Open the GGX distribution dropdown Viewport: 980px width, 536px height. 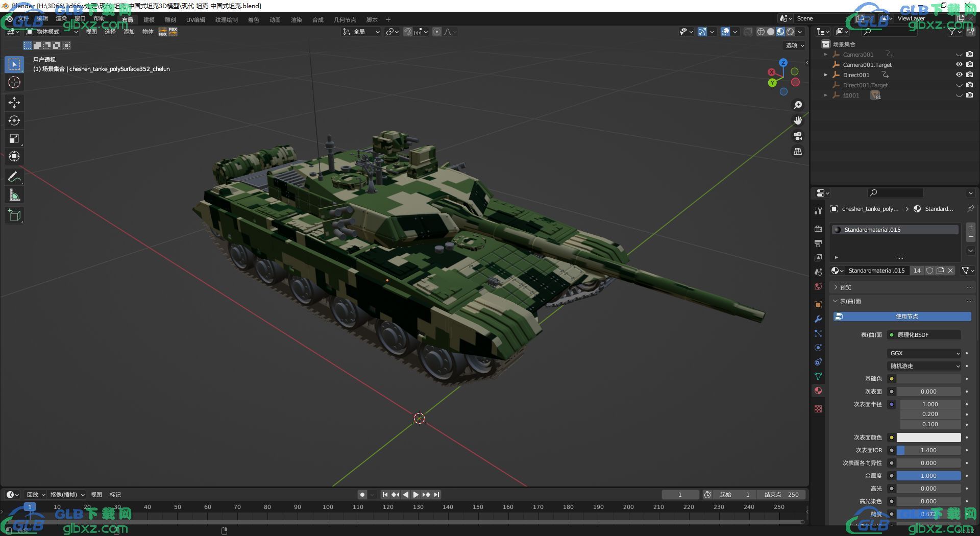point(924,353)
